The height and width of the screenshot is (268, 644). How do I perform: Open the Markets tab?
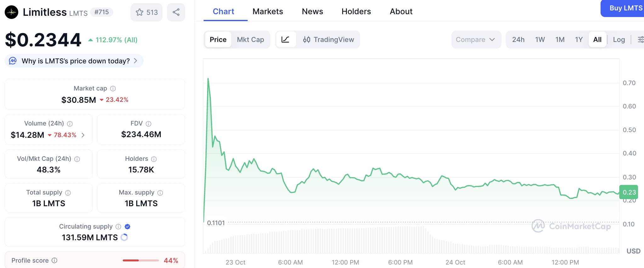[268, 11]
